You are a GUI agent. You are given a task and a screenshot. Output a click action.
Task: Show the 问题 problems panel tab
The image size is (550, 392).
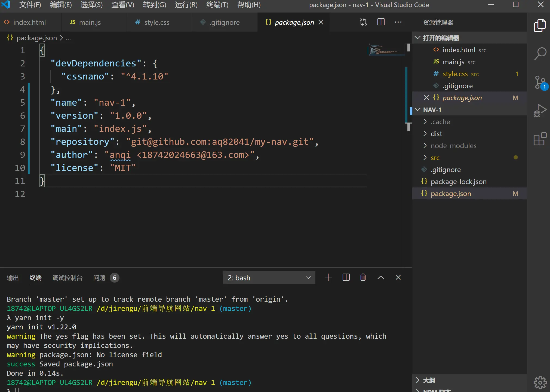pyautogui.click(x=99, y=278)
